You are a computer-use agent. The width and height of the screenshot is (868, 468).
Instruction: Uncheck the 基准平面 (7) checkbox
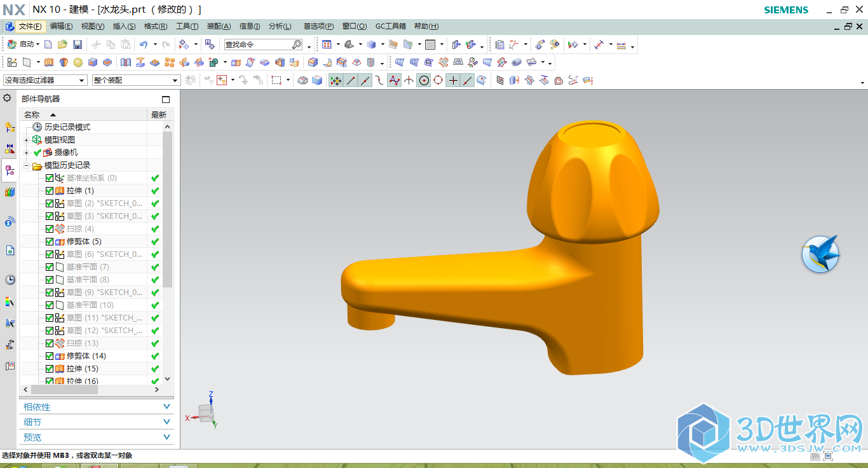click(x=50, y=267)
